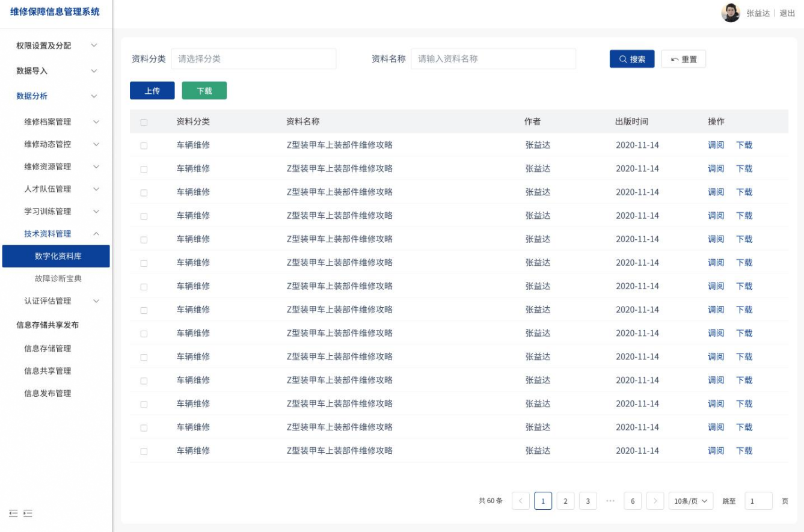Focus the 跳至 page jump input
The width and height of the screenshot is (804, 532).
point(758,501)
